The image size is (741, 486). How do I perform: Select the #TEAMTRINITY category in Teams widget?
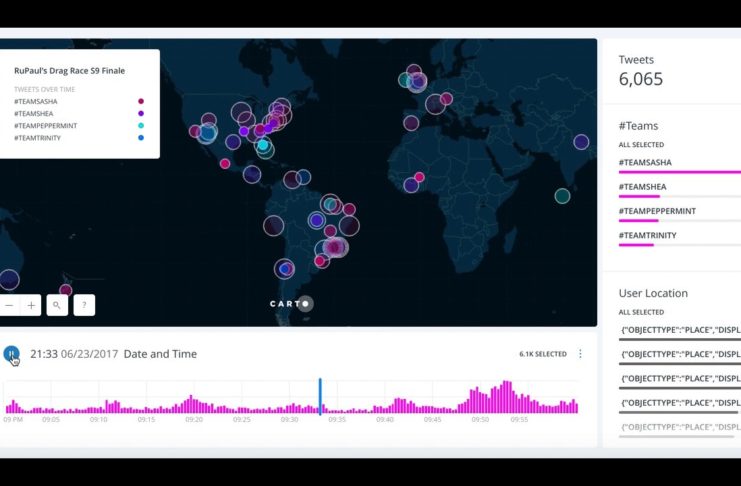click(680, 239)
